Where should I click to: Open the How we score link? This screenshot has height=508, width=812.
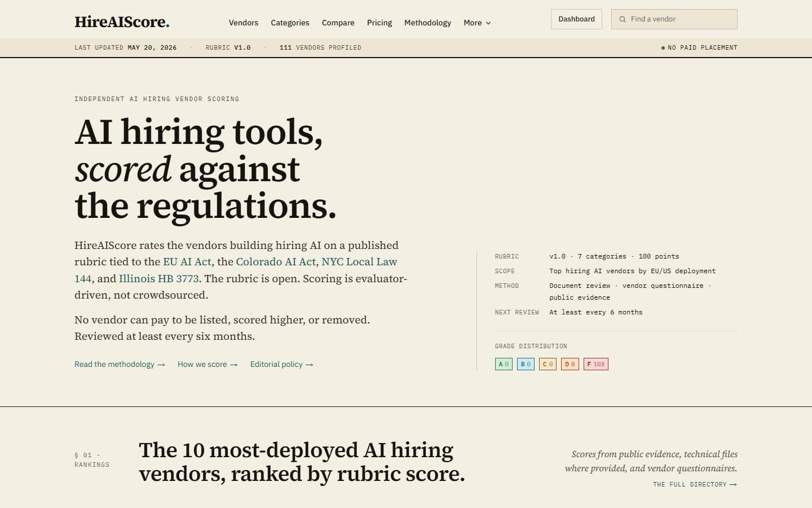click(208, 364)
